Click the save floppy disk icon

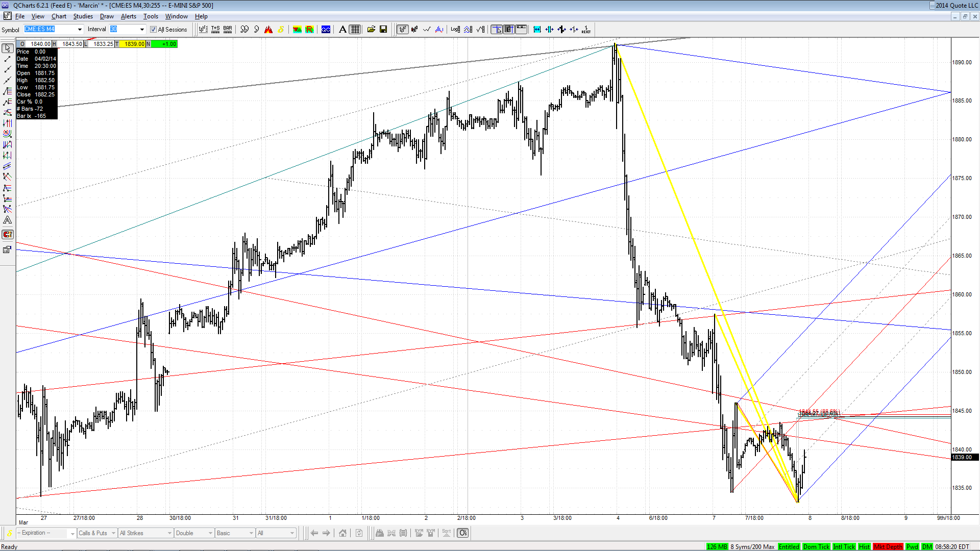click(383, 30)
